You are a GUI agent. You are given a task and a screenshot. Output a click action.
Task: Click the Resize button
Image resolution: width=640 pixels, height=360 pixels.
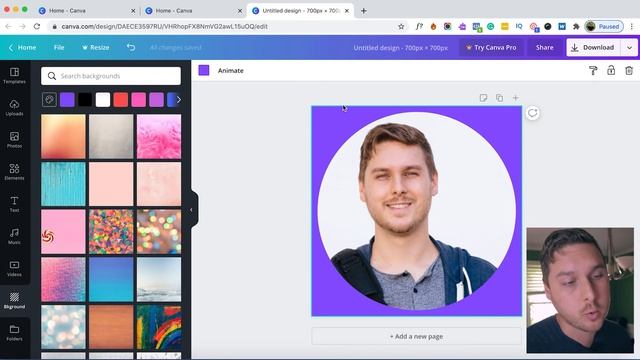tap(96, 47)
